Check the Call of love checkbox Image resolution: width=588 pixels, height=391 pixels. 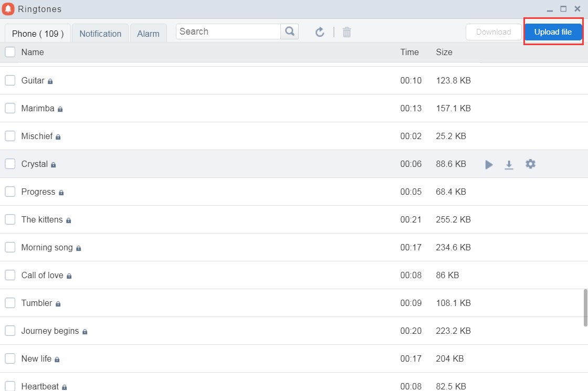click(x=10, y=275)
